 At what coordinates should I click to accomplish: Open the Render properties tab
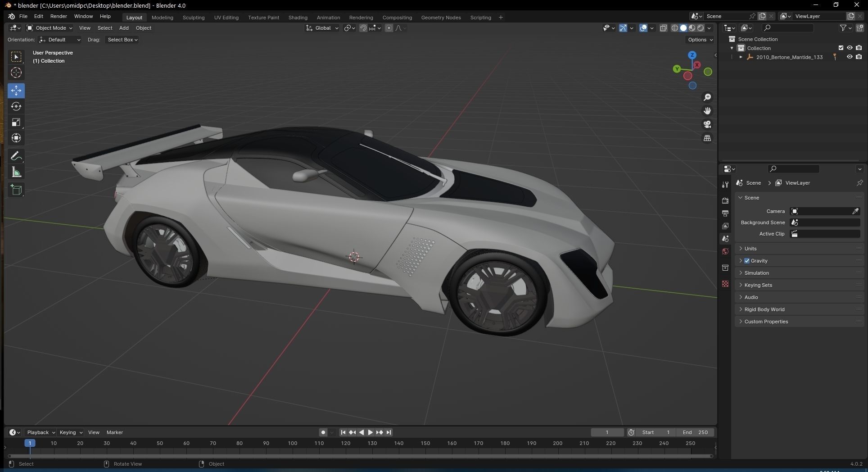pos(725,200)
